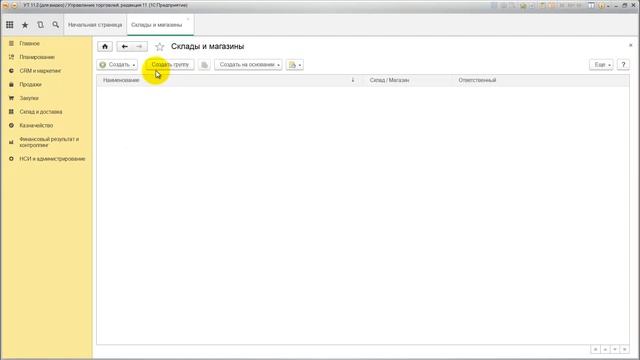Screen dimensions: 640x360
Task: Add Склады и магазины to favorites star
Action: [x=160, y=47]
